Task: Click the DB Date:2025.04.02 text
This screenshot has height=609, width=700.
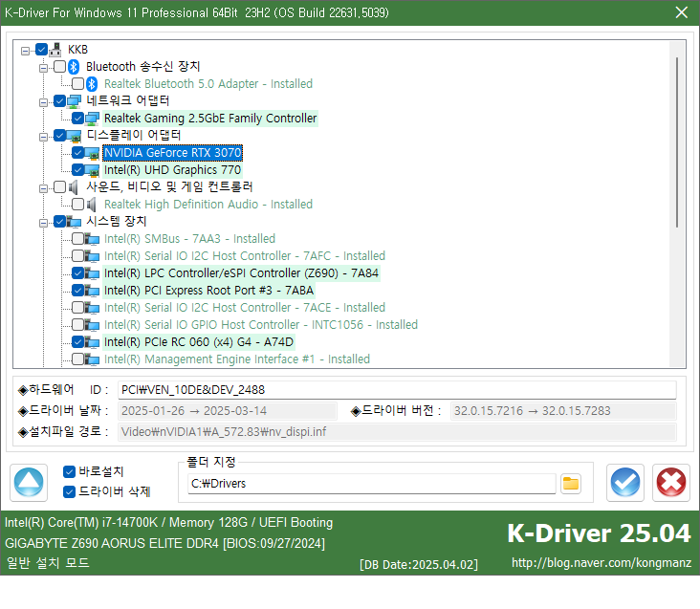Action: tap(419, 565)
